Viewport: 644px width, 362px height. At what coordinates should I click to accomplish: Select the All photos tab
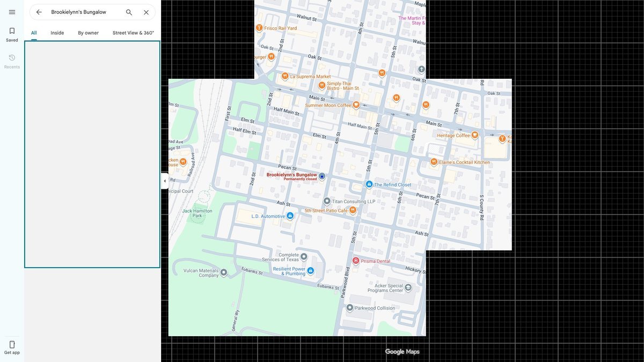(x=34, y=33)
